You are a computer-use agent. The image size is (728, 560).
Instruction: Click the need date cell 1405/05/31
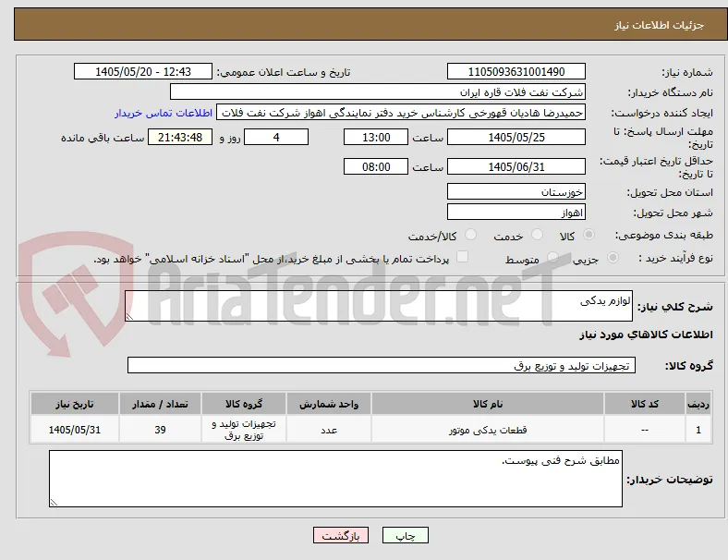tap(75, 430)
